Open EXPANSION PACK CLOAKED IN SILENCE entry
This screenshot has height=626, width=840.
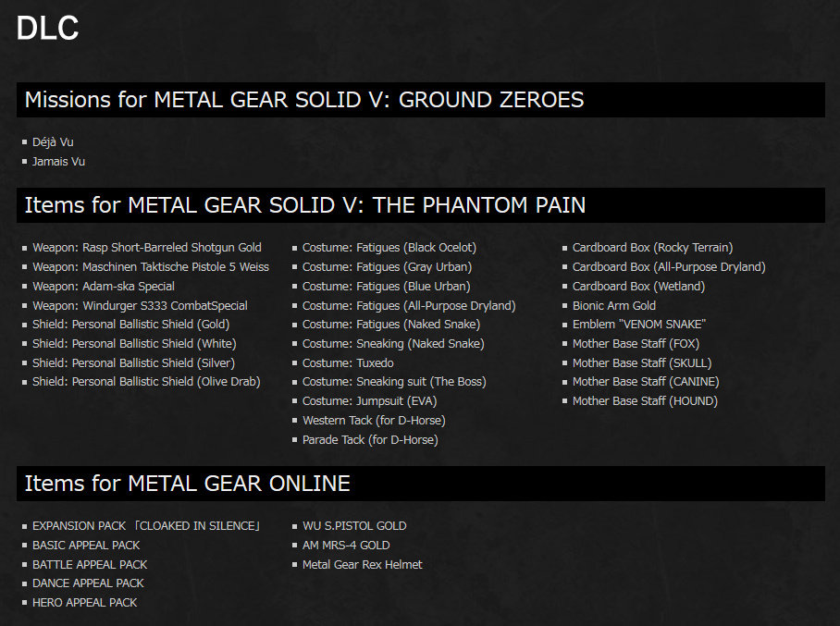(x=146, y=526)
